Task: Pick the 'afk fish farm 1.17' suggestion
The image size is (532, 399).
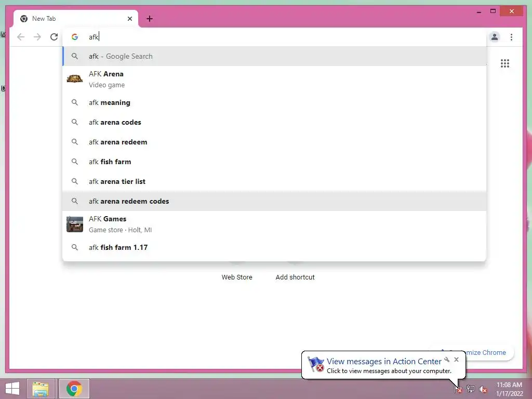Action: [274, 247]
